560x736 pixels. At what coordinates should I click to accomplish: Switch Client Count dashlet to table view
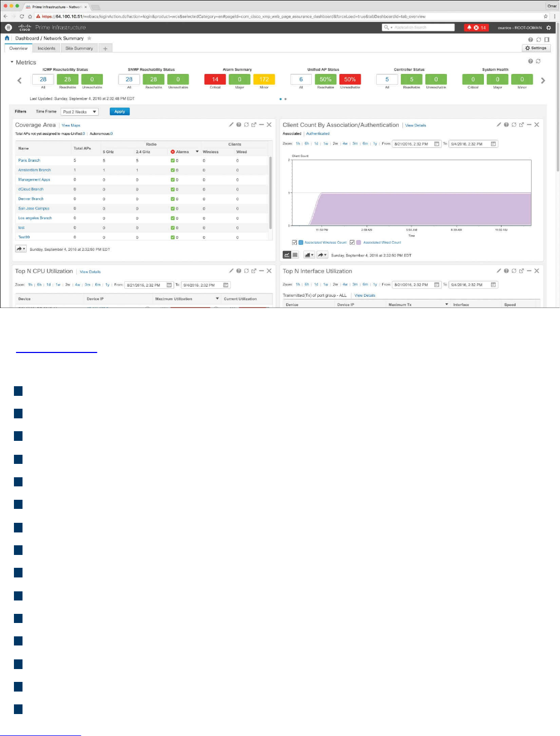[x=295, y=255]
